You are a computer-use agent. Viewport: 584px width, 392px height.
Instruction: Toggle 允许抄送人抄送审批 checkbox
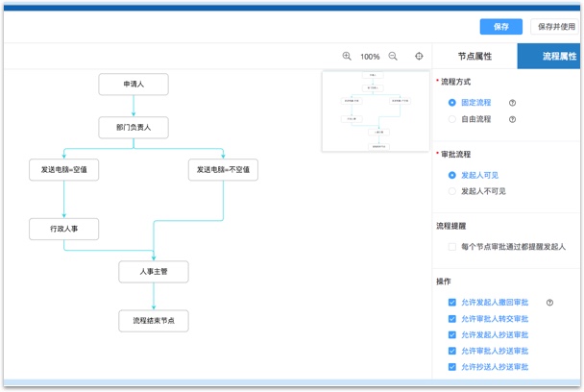(452, 367)
